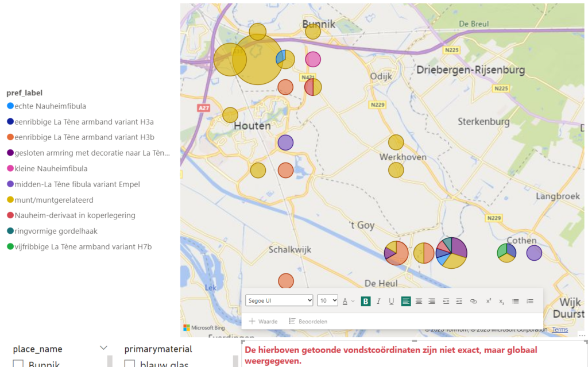The height and width of the screenshot is (367, 588).
Task: Toggle bold formatting in the text toolbar
Action: point(366,301)
